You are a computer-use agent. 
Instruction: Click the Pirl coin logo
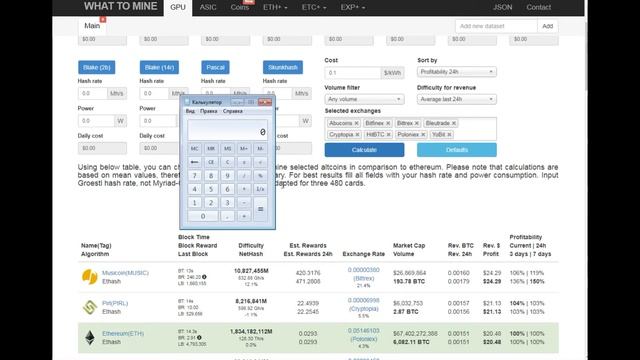pos(89,307)
